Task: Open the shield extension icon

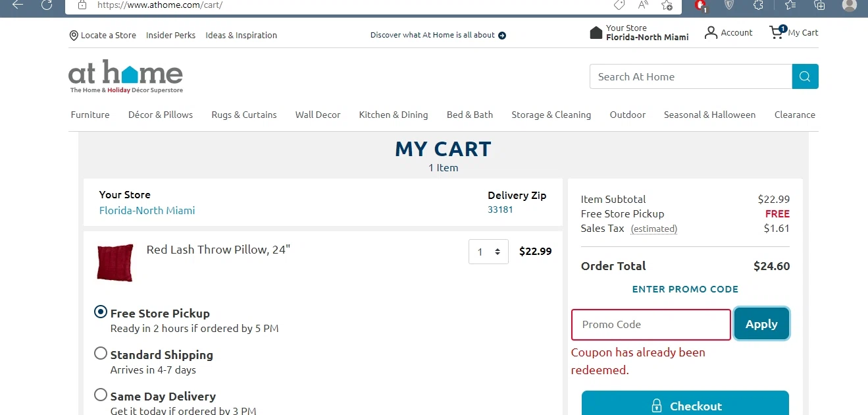Action: tap(729, 5)
